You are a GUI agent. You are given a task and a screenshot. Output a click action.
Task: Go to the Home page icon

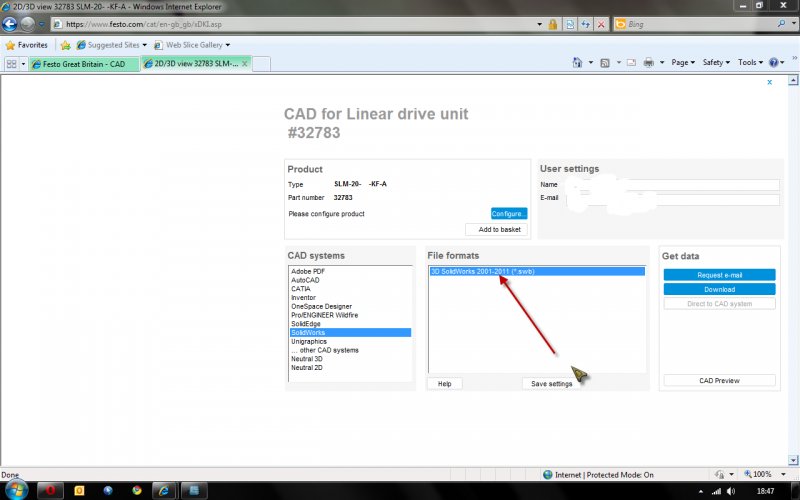[577, 62]
